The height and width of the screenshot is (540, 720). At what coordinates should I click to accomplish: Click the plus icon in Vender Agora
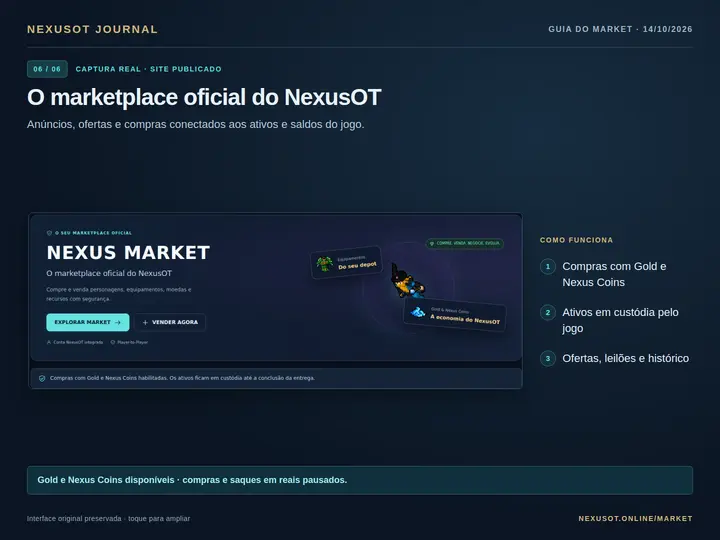pyautogui.click(x=145, y=322)
